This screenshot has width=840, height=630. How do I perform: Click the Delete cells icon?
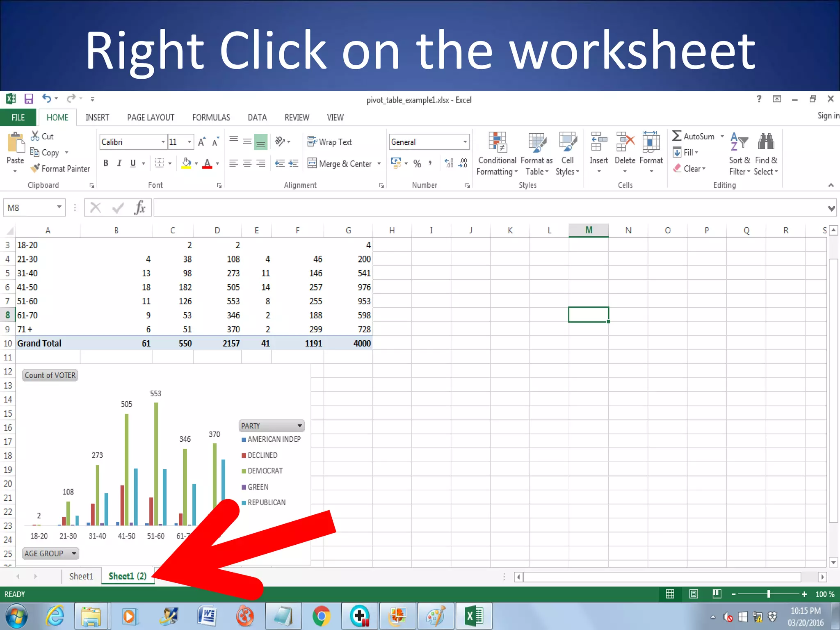point(625,142)
